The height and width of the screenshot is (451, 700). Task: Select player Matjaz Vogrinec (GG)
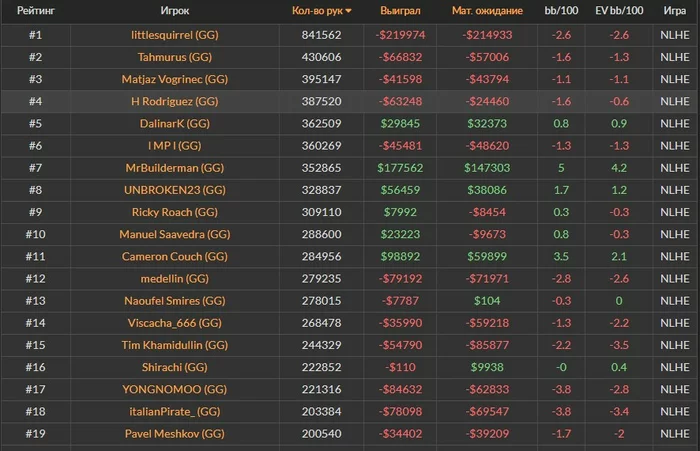tap(174, 79)
